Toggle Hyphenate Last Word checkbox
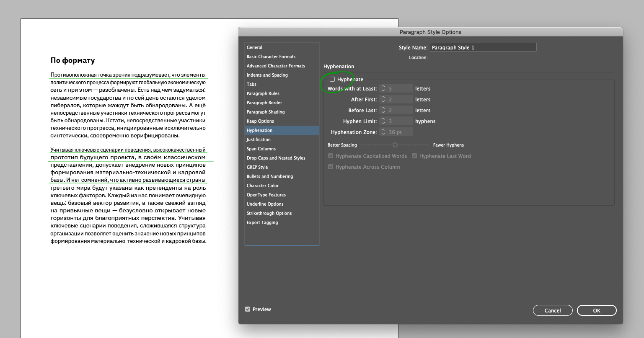 point(414,156)
